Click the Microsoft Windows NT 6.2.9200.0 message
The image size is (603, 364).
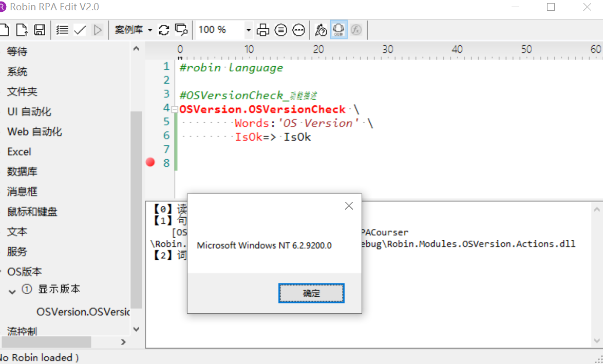(264, 245)
